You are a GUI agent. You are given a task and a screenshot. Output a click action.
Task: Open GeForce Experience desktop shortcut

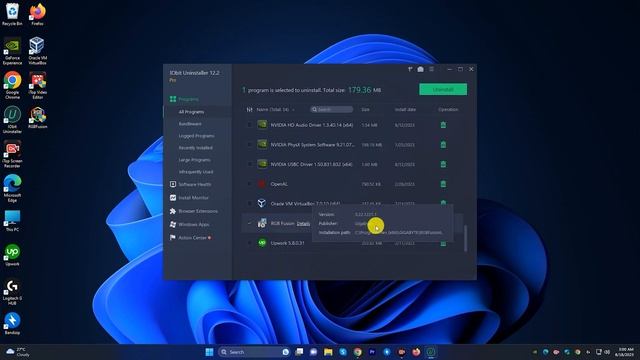[12, 51]
